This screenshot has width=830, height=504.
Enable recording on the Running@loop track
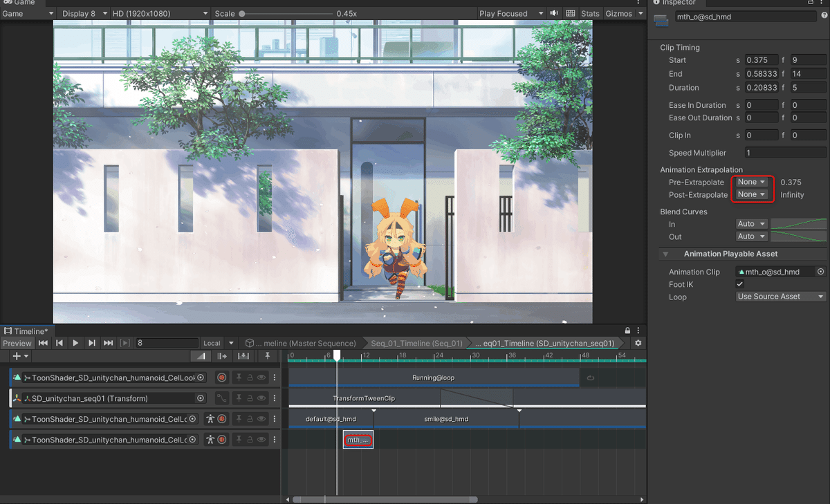click(x=222, y=377)
